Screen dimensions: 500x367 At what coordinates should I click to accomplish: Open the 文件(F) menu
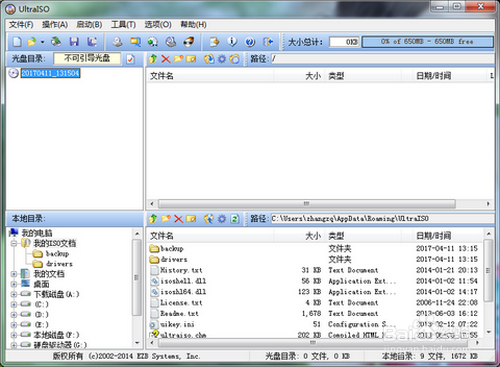tap(21, 25)
